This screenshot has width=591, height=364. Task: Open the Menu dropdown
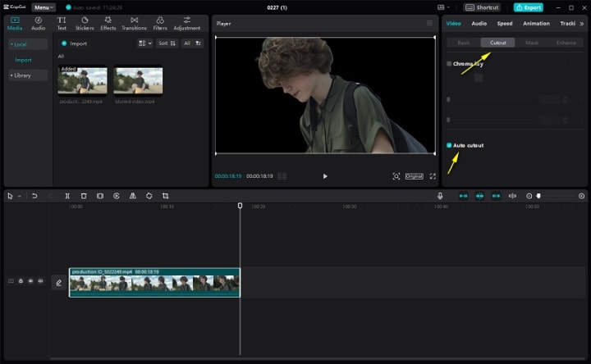44,7
